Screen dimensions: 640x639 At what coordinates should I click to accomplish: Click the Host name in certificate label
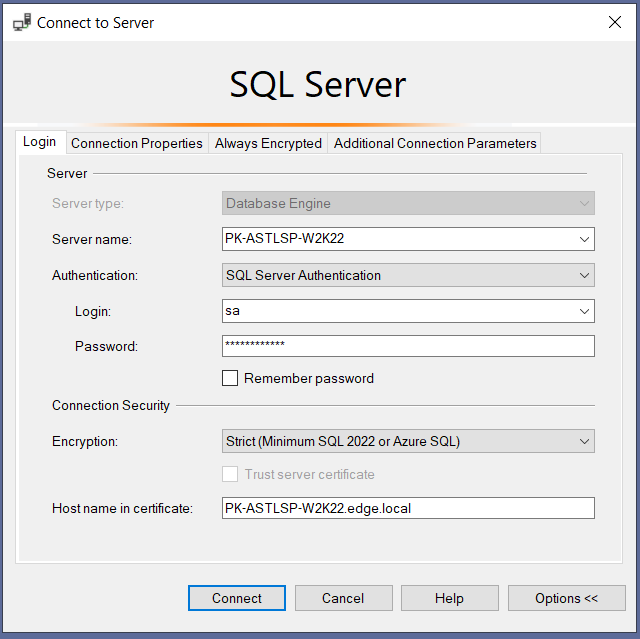coord(122,508)
